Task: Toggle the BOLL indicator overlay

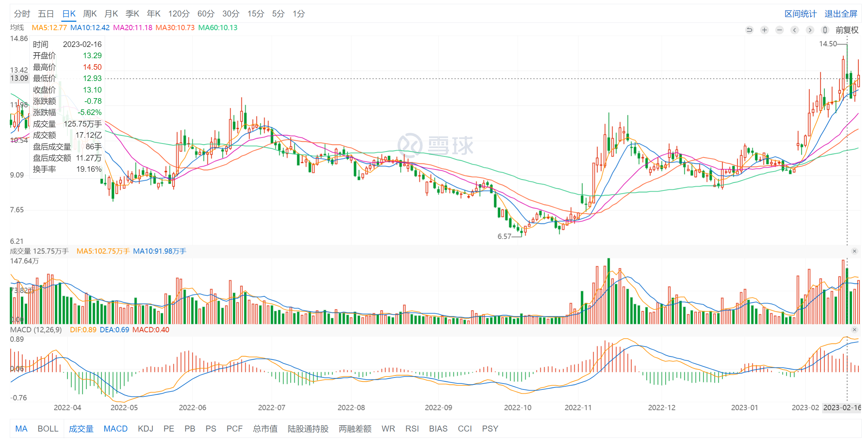Action: point(48,429)
